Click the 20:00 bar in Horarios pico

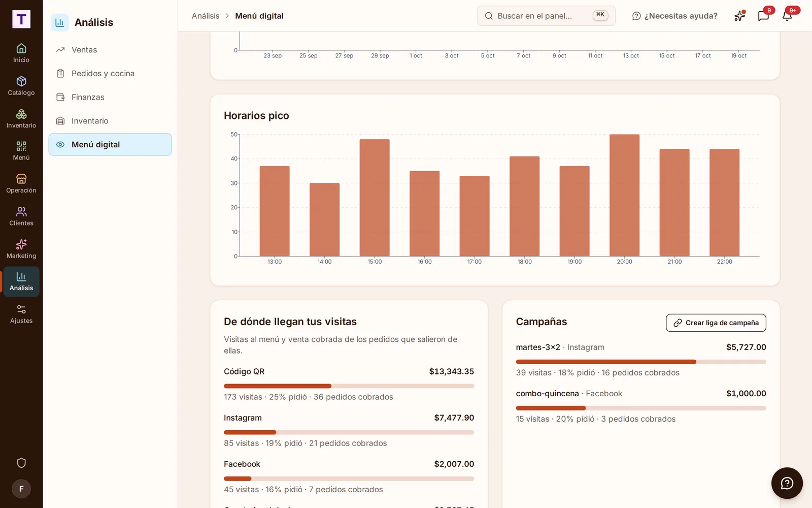pyautogui.click(x=624, y=196)
